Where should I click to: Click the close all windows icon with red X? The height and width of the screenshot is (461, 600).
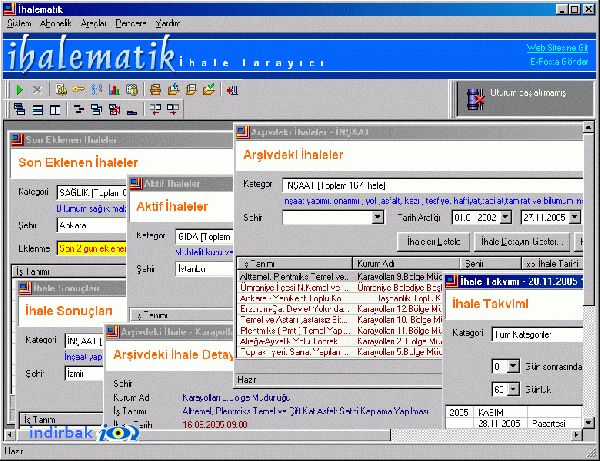coord(114,110)
